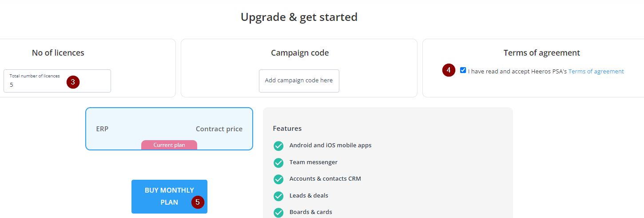Image resolution: width=644 pixels, height=218 pixels.
Task: Select the ERP Contract price plan card
Action: pyautogui.click(x=169, y=129)
